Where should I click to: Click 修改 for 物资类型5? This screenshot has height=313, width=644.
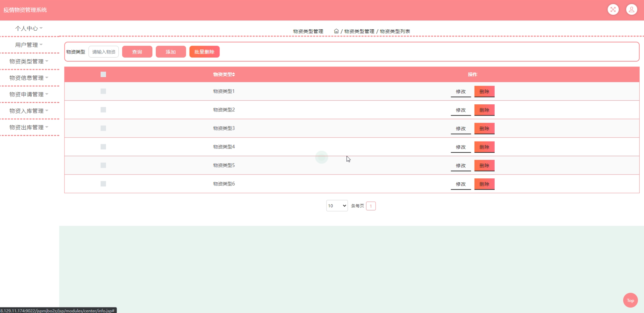(461, 165)
